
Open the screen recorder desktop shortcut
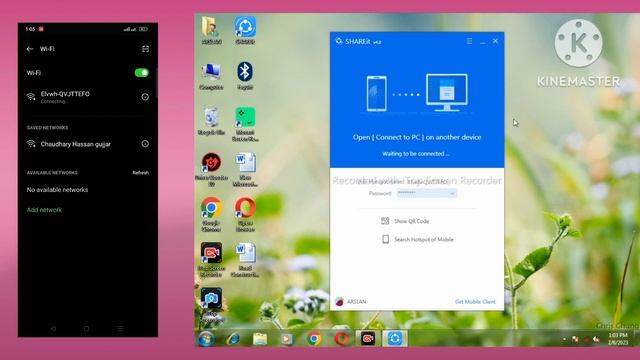coord(211,260)
